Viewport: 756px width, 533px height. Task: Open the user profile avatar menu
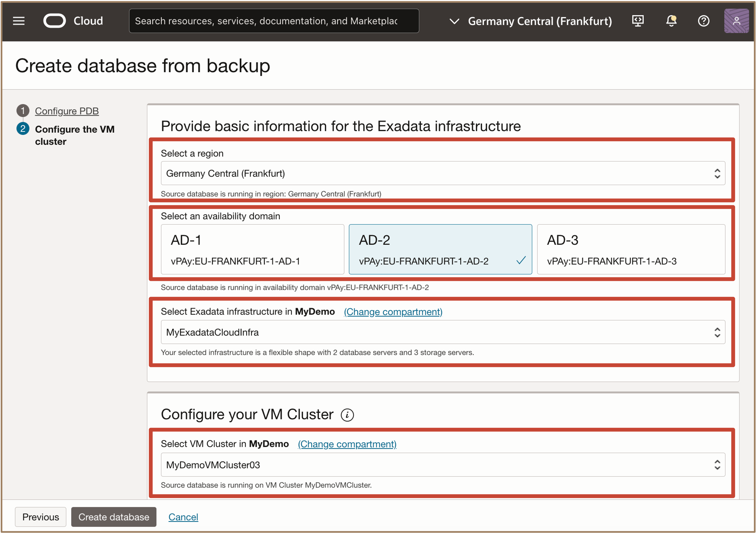pyautogui.click(x=736, y=21)
